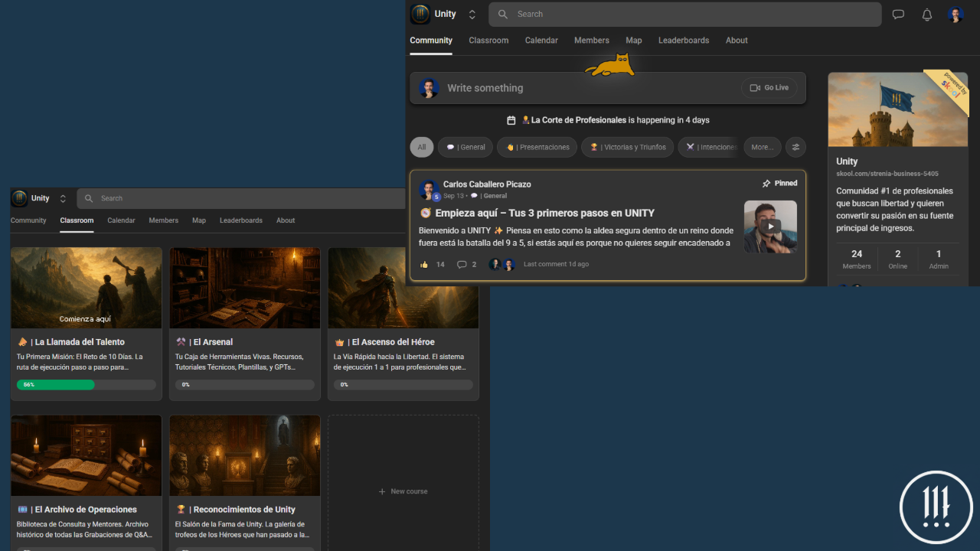Expand the Unity group switcher in Community window
The width and height of the screenshot is (980, 551).
[x=472, y=14]
